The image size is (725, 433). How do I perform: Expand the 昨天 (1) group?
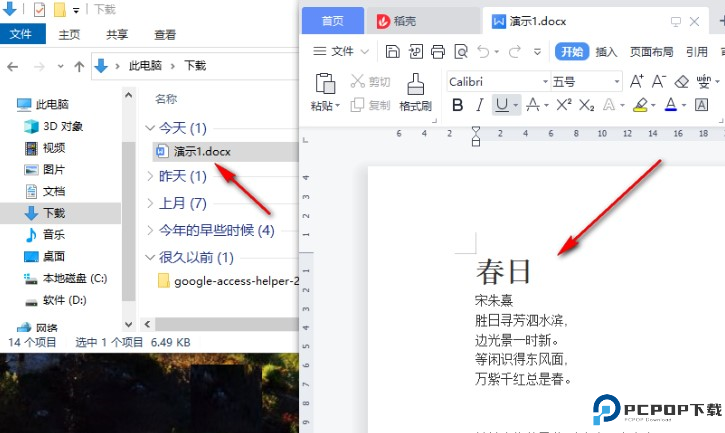(x=150, y=176)
